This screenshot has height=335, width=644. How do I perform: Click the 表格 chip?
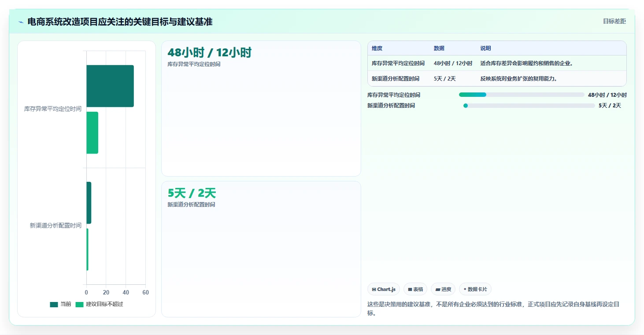click(415, 289)
